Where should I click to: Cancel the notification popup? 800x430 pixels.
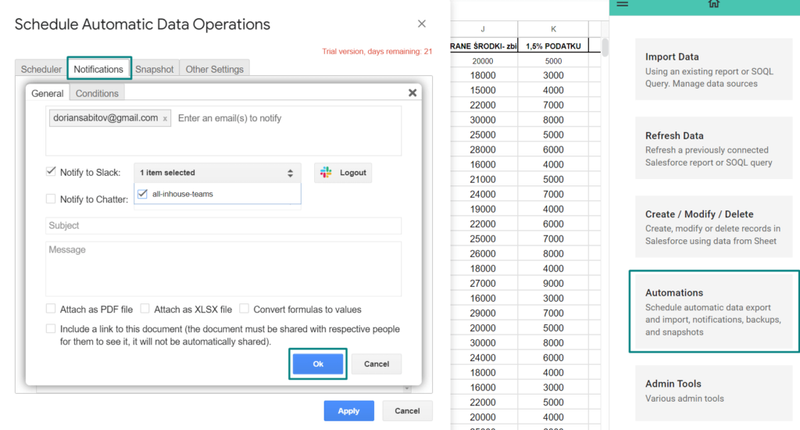tap(377, 364)
